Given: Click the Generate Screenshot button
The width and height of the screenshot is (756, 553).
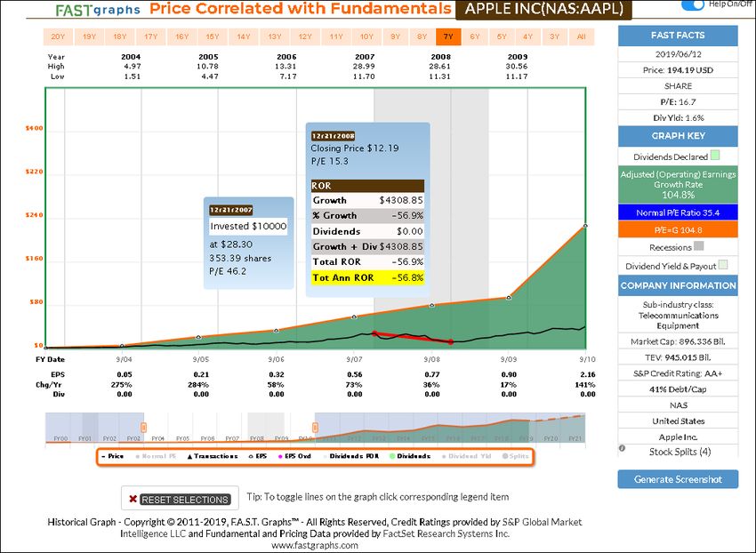Looking at the screenshot, I should (678, 479).
